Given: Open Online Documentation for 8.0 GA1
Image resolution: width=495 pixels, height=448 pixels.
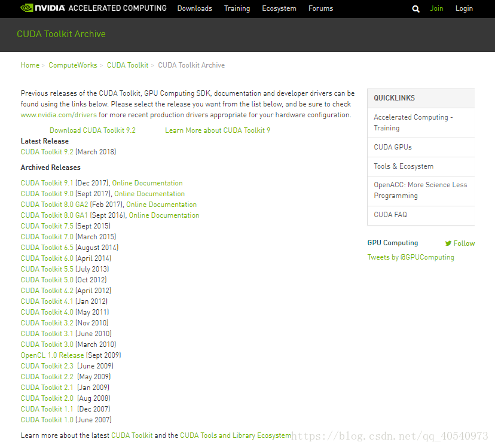Looking at the screenshot, I should point(164,215).
